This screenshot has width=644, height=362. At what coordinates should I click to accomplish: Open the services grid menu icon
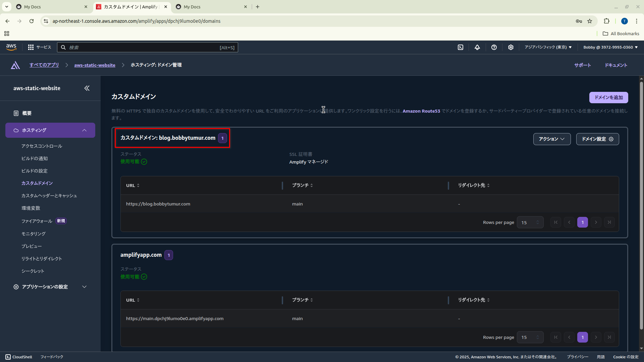pyautogui.click(x=31, y=47)
